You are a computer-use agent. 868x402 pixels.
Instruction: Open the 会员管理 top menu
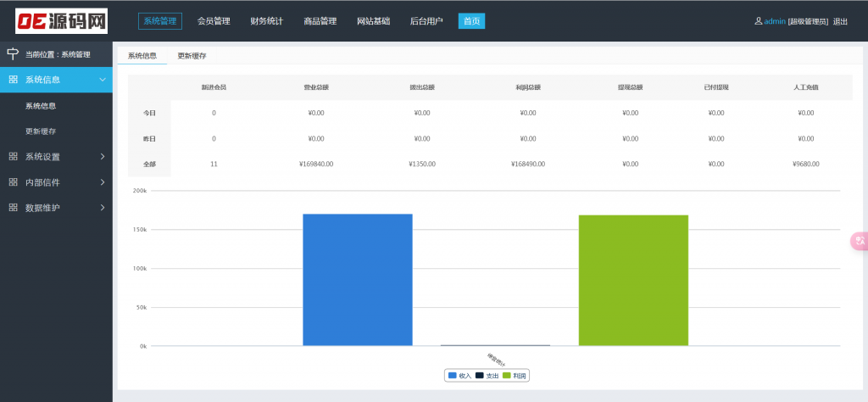click(214, 21)
